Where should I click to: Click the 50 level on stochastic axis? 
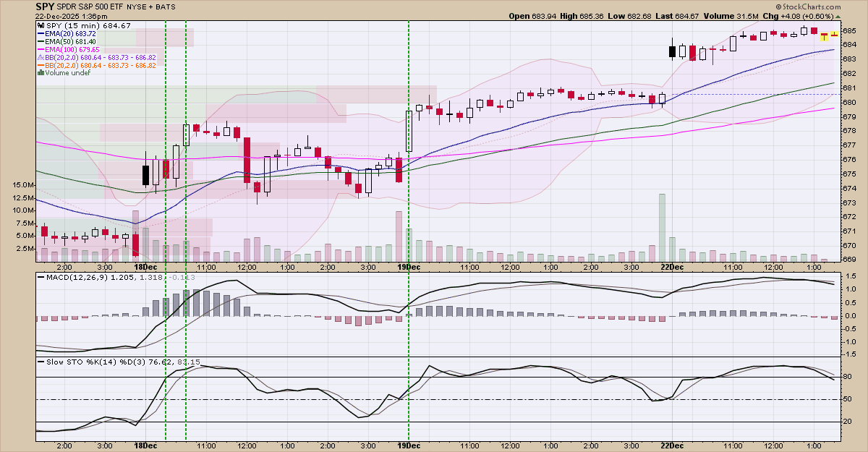click(x=848, y=399)
